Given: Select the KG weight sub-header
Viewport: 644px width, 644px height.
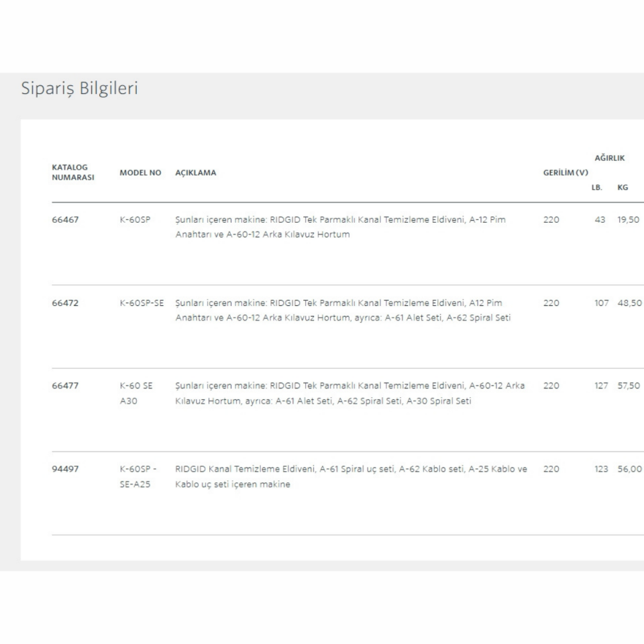Looking at the screenshot, I should [x=623, y=188].
